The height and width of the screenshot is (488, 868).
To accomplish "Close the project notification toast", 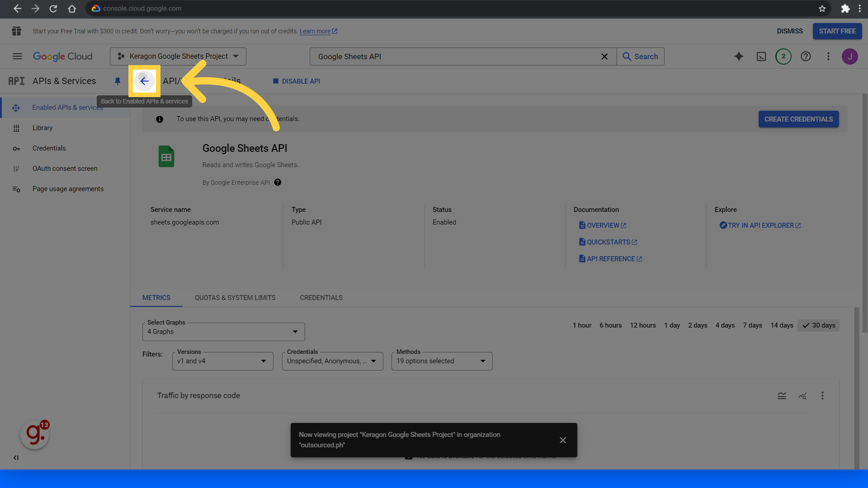I will pos(563,440).
